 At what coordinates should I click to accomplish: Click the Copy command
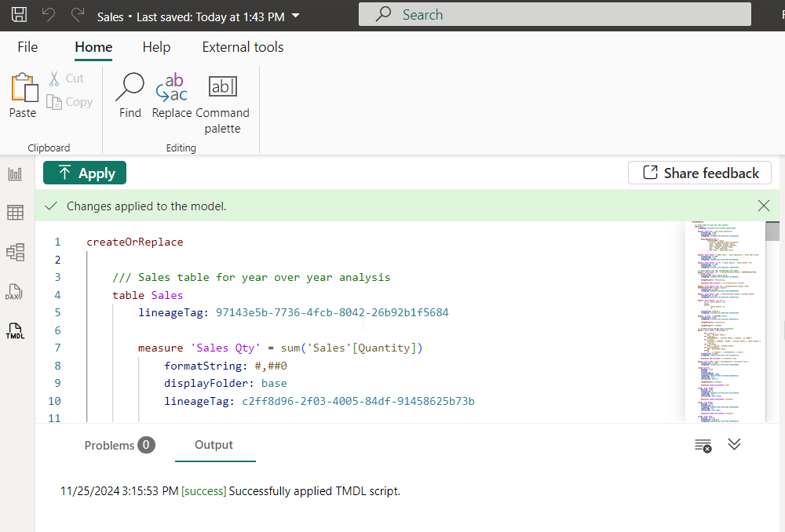pos(70,102)
